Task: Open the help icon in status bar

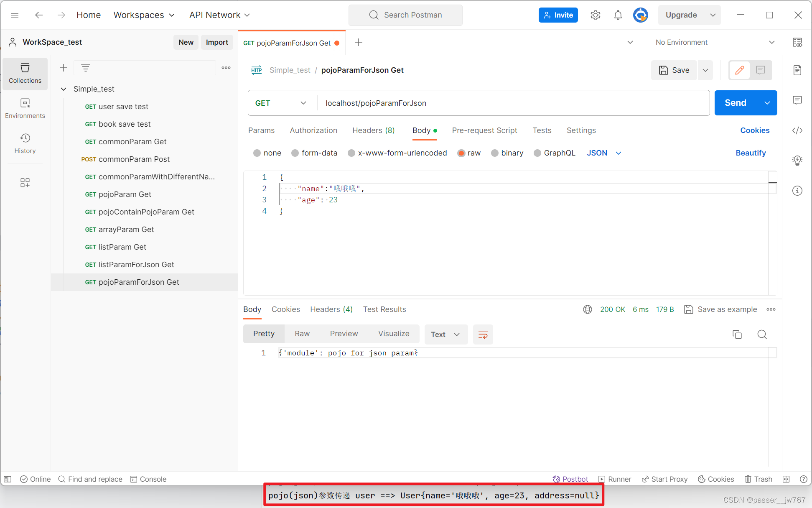Action: [x=803, y=479]
